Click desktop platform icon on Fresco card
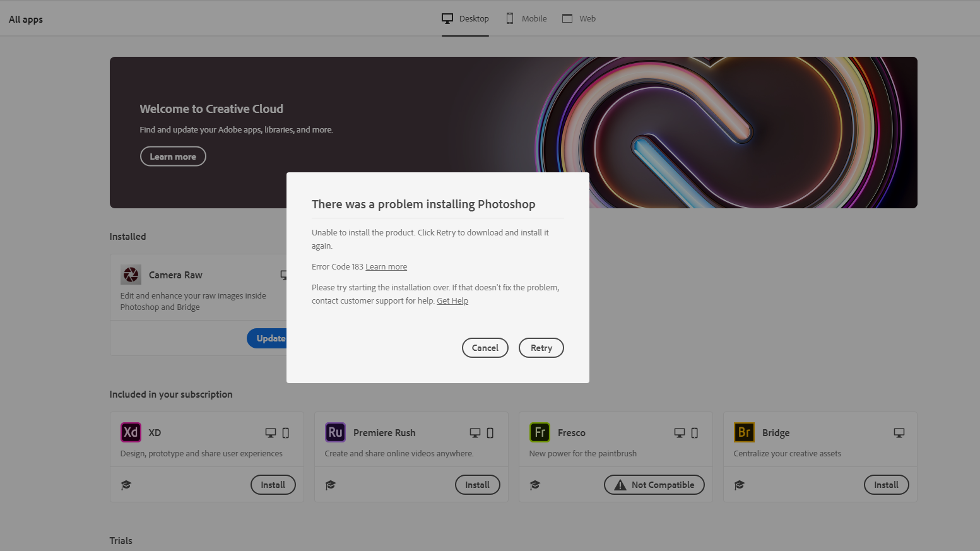 pos(680,433)
